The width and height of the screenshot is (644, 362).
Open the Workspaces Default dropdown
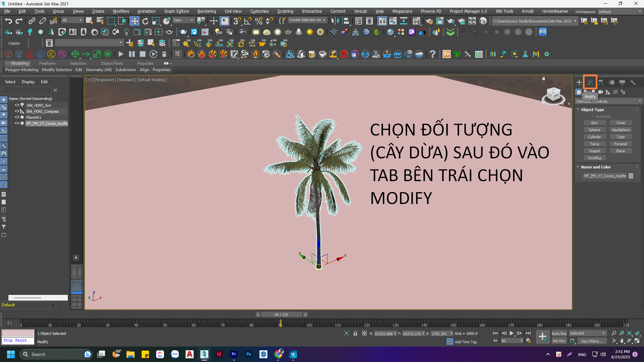pyautogui.click(x=620, y=12)
